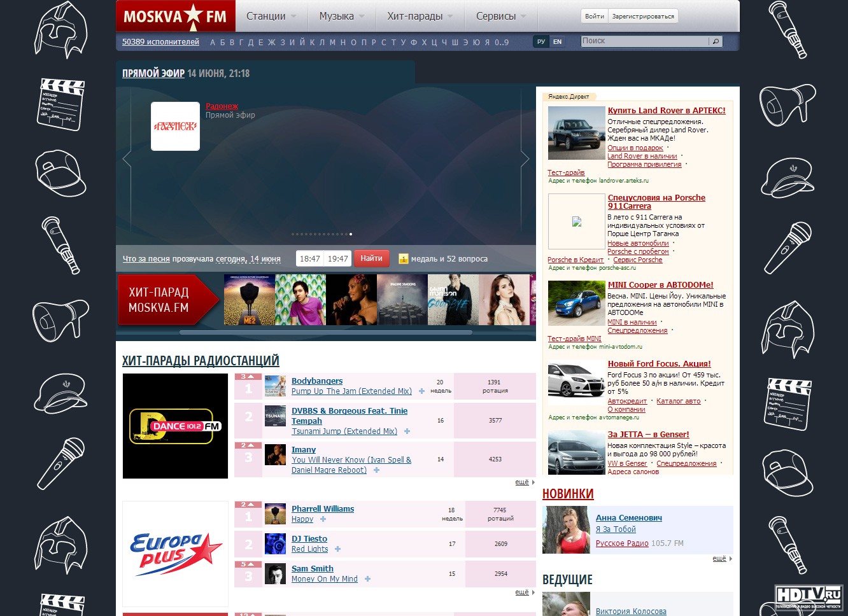Click the 19:47 end time field

pyautogui.click(x=337, y=259)
